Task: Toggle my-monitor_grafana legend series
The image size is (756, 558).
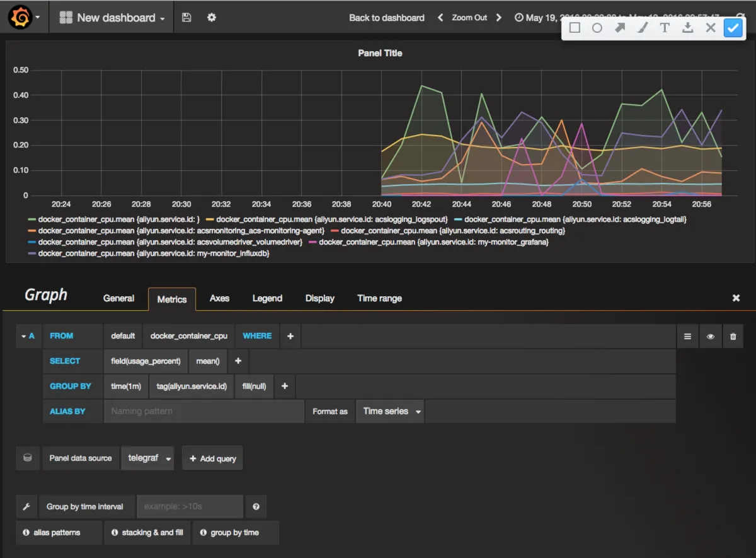Action: [x=428, y=242]
